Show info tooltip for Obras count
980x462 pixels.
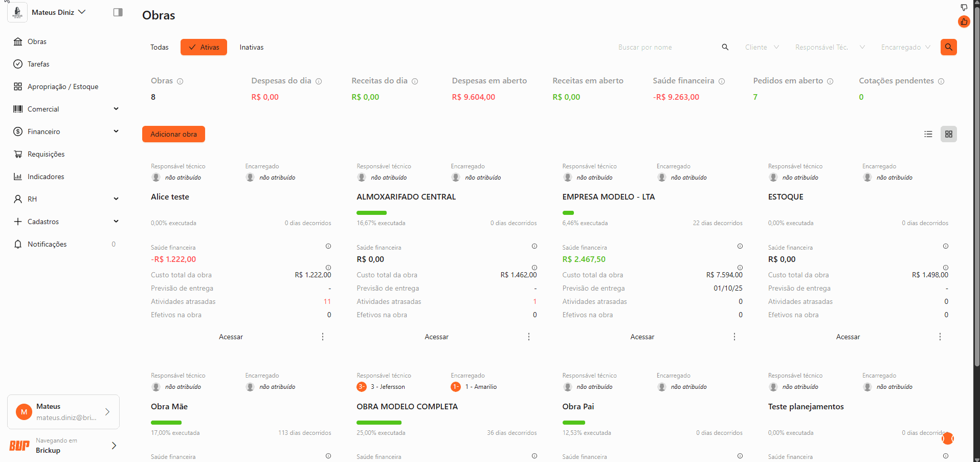(x=180, y=81)
